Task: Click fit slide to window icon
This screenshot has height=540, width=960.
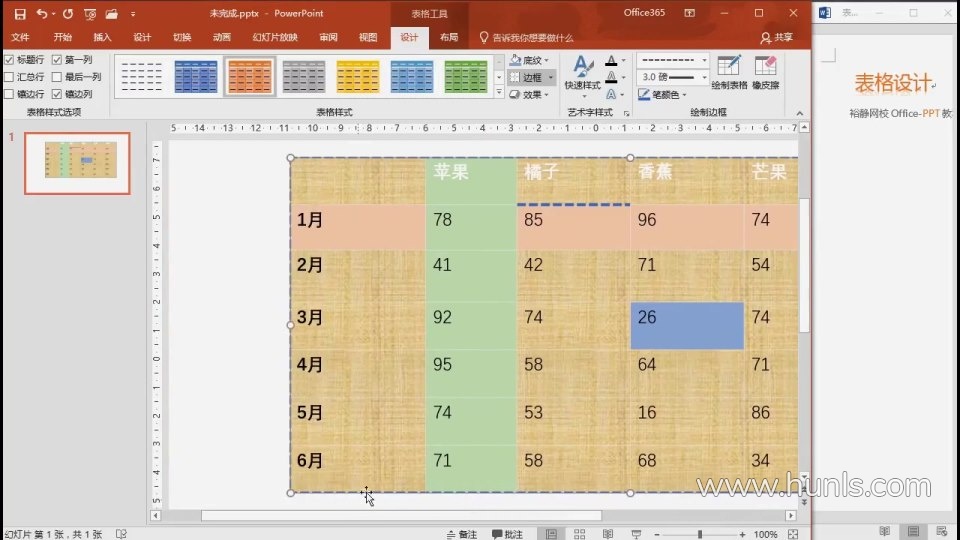Action: click(x=793, y=534)
